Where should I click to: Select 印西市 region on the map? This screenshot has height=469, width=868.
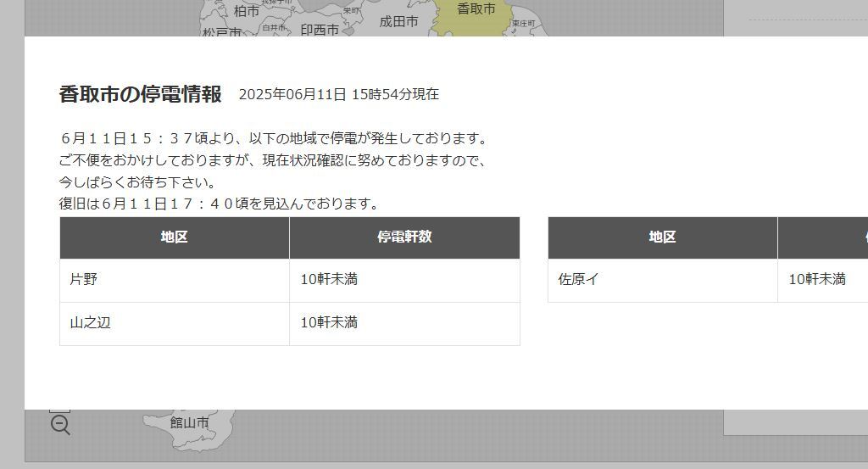(x=320, y=30)
